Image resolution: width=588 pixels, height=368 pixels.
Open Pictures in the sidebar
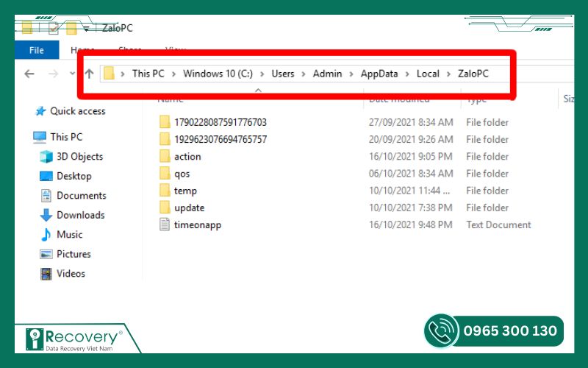73,254
